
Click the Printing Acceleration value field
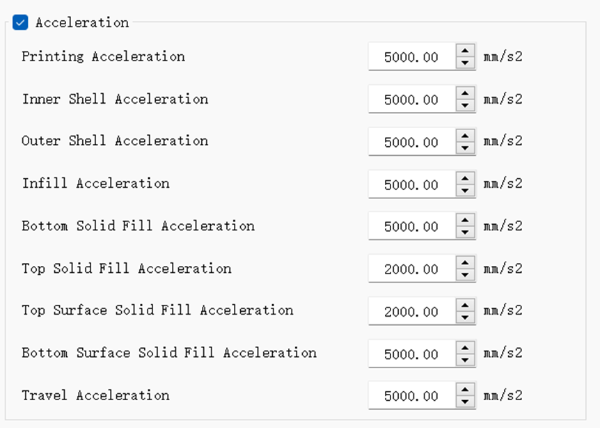click(x=412, y=57)
